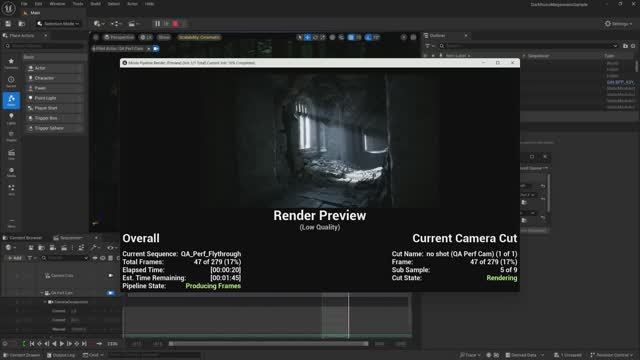Save the current level with the save icon
The height and width of the screenshot is (360, 640).
click(8, 24)
